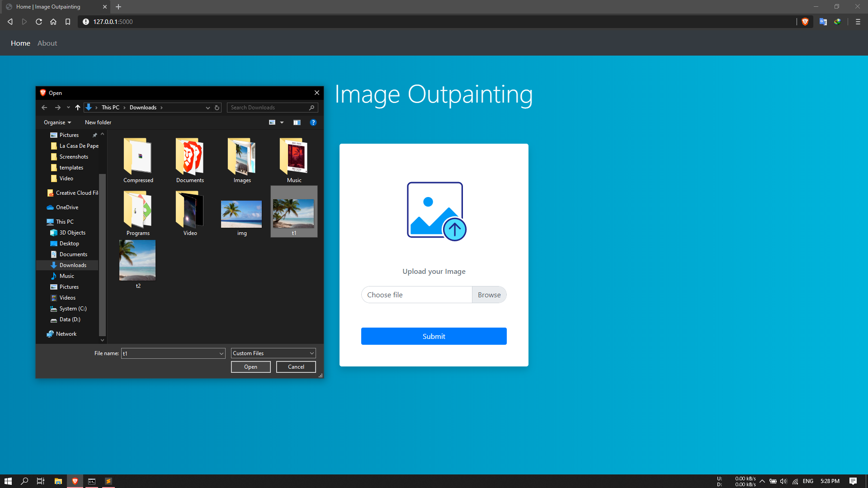868x488 pixels.
Task: Open the Custom Files type dropdown
Action: [273, 353]
